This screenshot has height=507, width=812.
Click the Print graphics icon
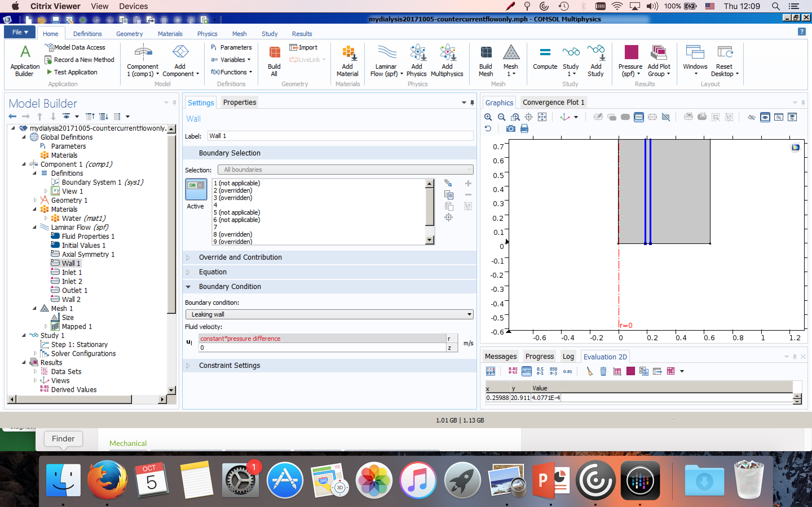coord(524,129)
